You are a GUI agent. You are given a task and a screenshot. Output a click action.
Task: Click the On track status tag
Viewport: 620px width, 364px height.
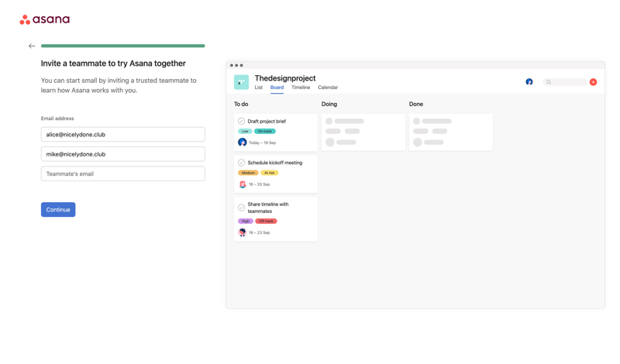[x=265, y=131]
